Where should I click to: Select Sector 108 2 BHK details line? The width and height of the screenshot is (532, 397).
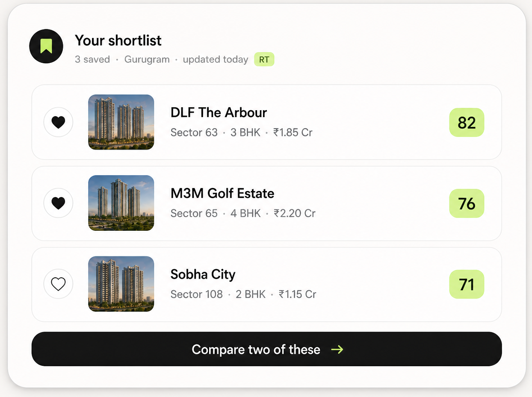pyautogui.click(x=243, y=294)
